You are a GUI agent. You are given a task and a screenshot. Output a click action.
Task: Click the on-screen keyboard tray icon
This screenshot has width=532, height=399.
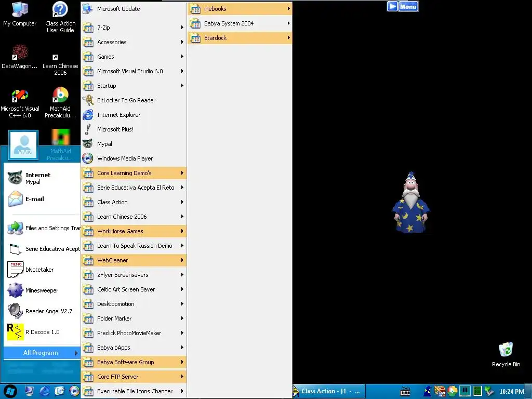[405, 391]
